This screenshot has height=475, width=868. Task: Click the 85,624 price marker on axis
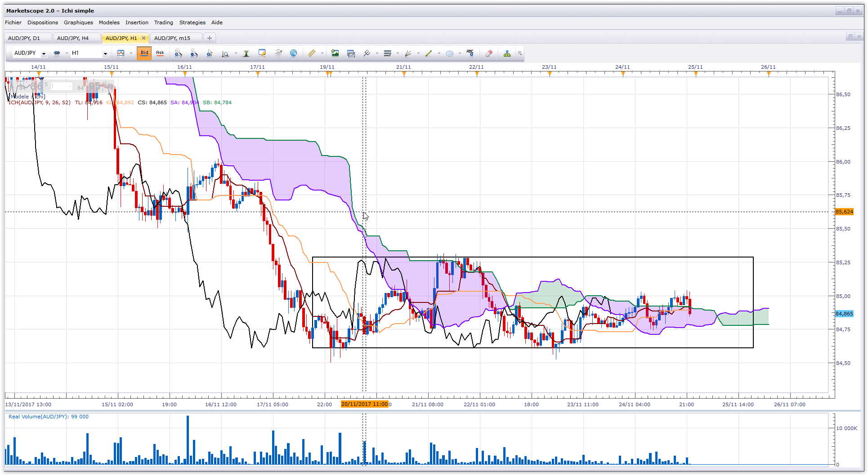tap(844, 212)
